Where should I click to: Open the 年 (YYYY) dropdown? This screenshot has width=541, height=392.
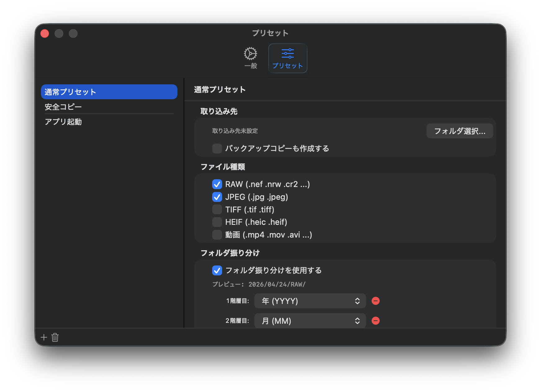pyautogui.click(x=310, y=301)
